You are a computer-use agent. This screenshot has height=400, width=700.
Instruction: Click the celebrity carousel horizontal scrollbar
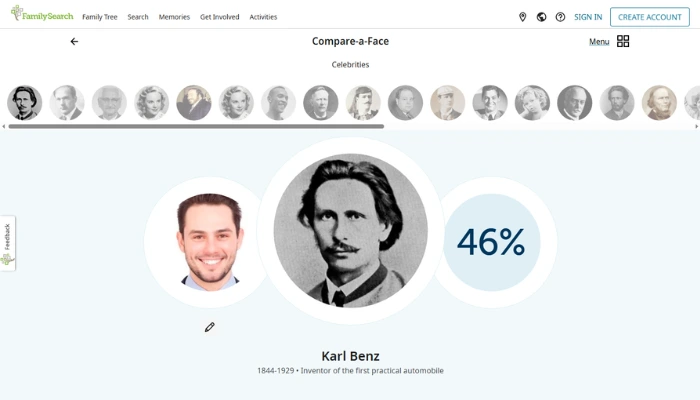click(x=196, y=126)
